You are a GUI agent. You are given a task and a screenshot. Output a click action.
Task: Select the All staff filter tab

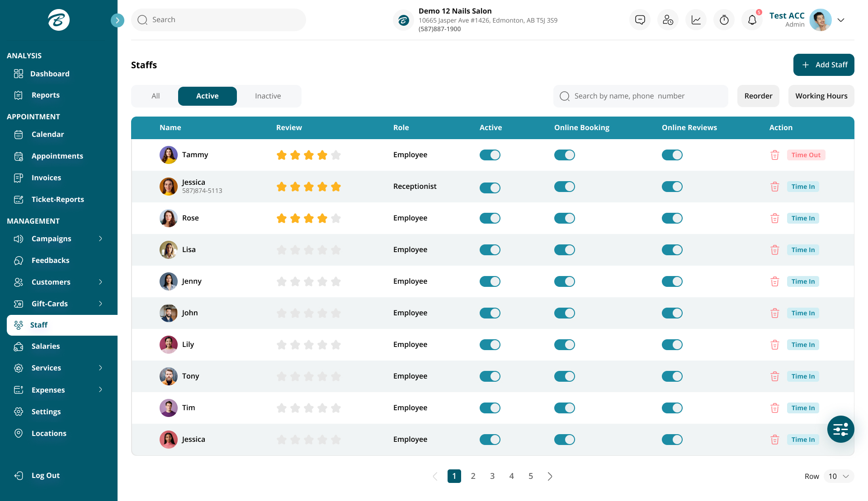(x=155, y=96)
